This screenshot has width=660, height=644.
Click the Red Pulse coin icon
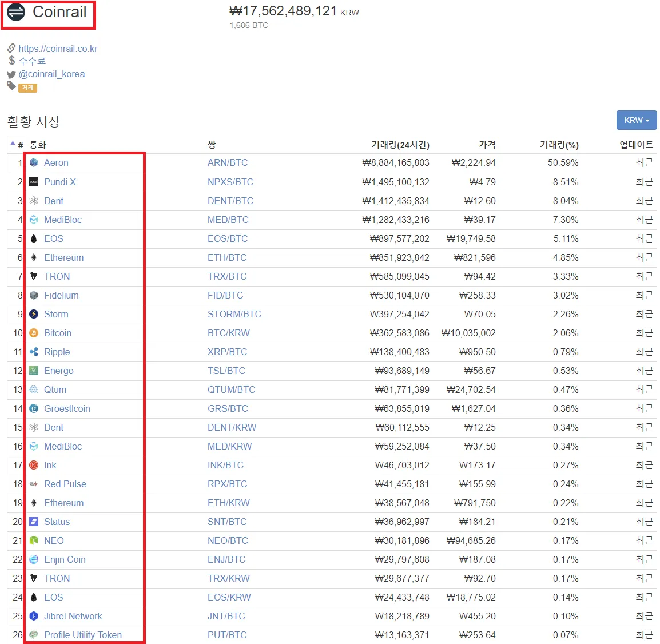coord(34,484)
